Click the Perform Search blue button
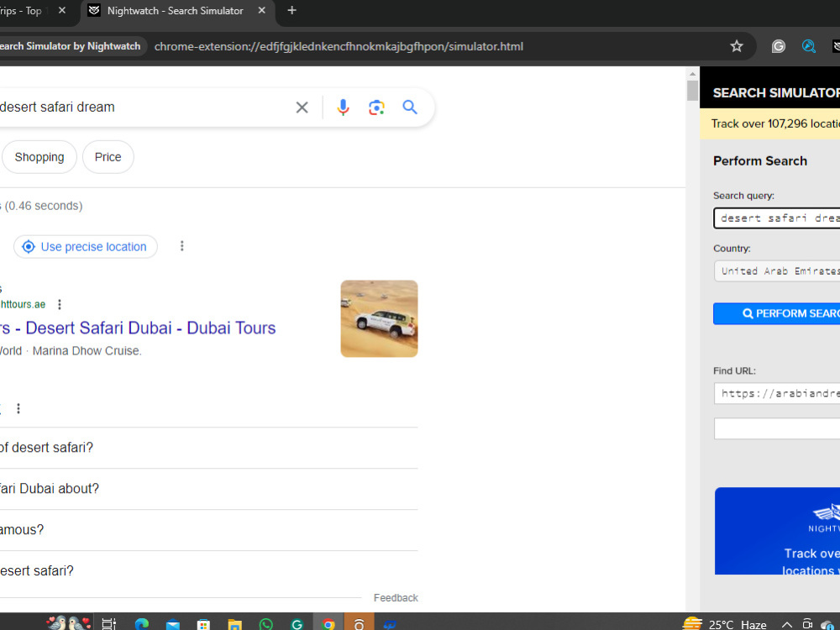Viewport: 840px width, 630px height. pyautogui.click(x=776, y=313)
